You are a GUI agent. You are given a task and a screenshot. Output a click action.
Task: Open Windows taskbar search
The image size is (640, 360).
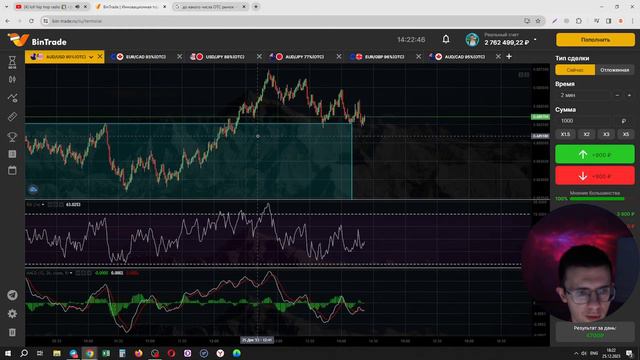24,353
